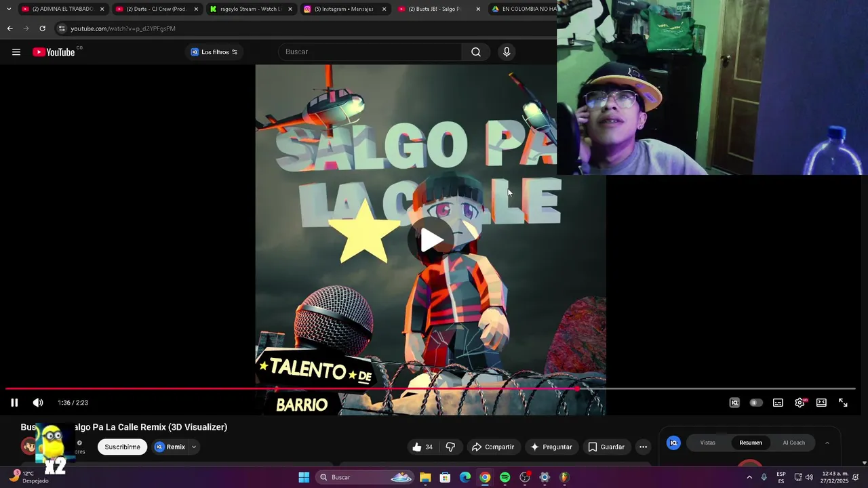
Task: Open the weather widget showing 12°C
Action: tap(29, 477)
